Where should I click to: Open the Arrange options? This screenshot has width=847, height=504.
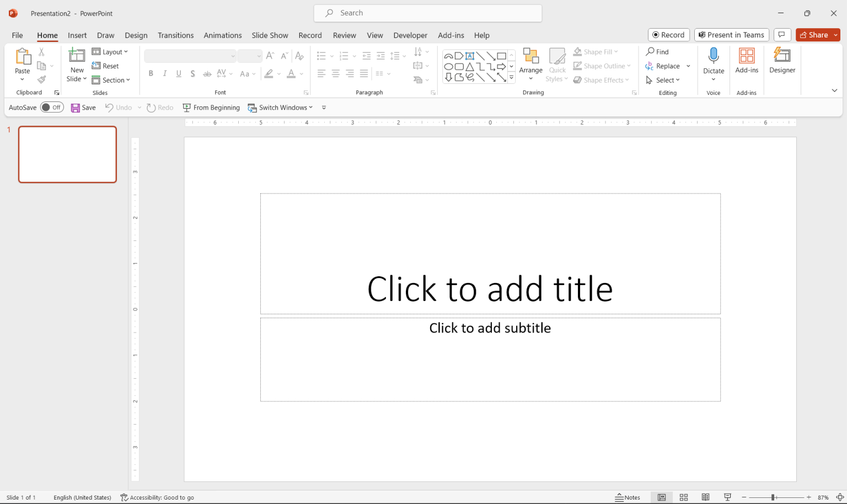pyautogui.click(x=530, y=65)
